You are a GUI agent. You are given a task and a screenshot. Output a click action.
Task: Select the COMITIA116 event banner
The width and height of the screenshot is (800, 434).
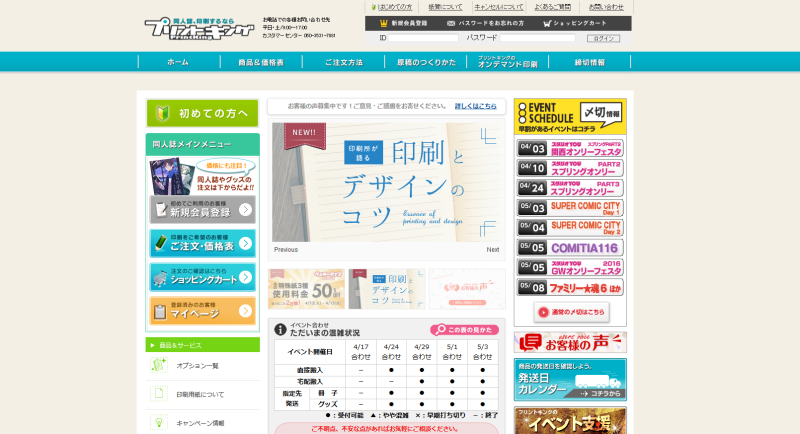[x=570, y=247]
